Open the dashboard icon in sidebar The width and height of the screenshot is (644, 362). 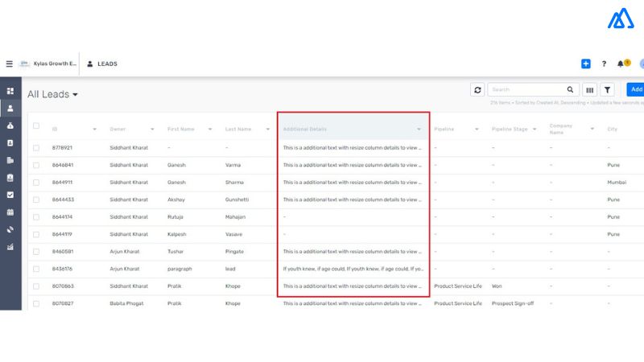click(x=10, y=91)
